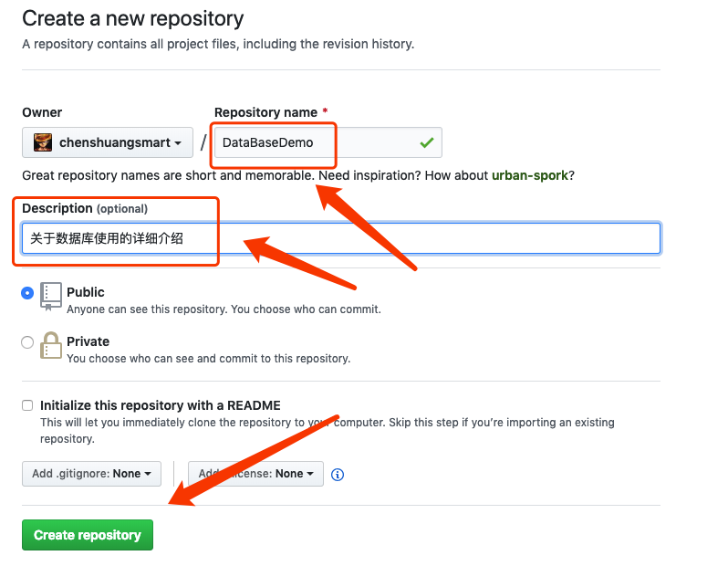Click the Create repository button
The image size is (728, 566).
[88, 535]
